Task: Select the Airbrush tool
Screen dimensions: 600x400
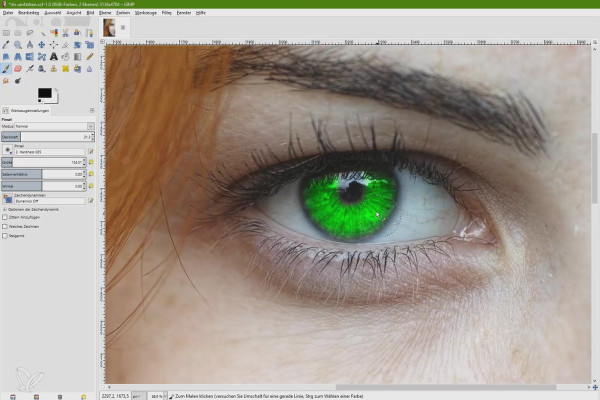Action: (x=30, y=69)
